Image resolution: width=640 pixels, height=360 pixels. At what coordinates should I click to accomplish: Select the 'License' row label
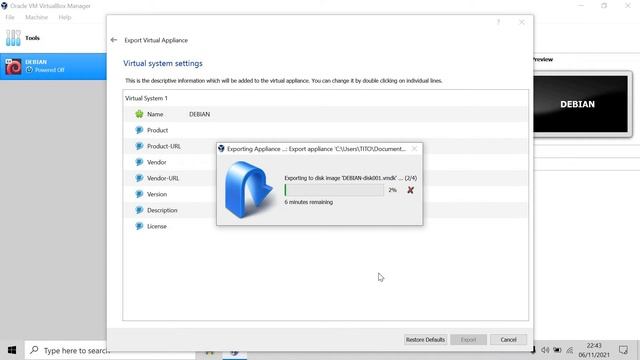(x=157, y=226)
